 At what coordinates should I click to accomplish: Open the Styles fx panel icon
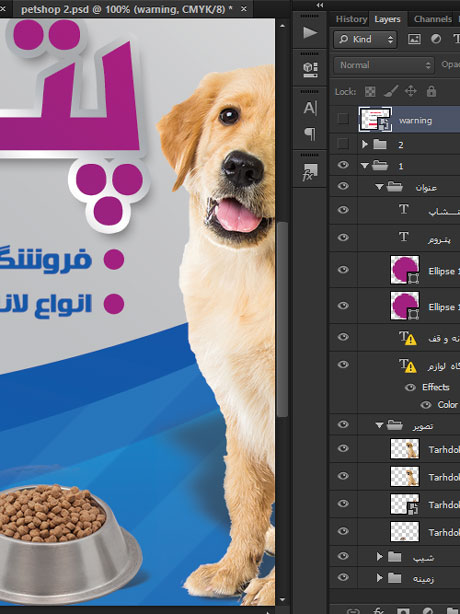[310, 172]
